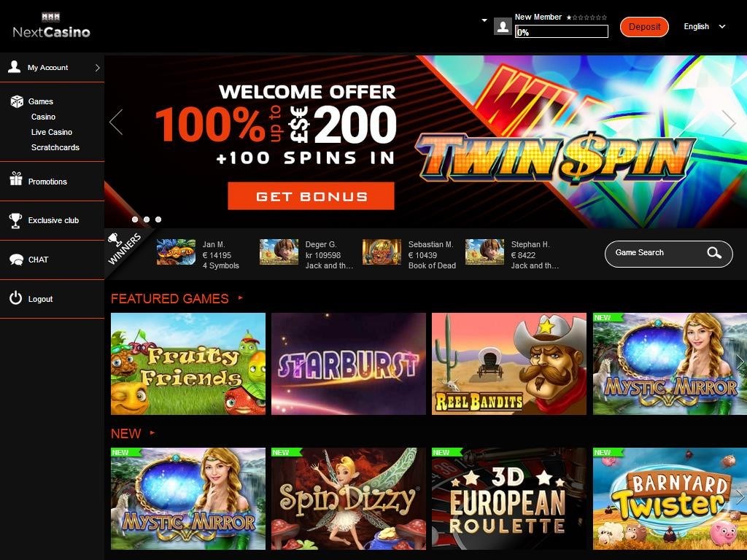Click the New Member progress bar
This screenshot has height=560, width=747.
pos(561,32)
